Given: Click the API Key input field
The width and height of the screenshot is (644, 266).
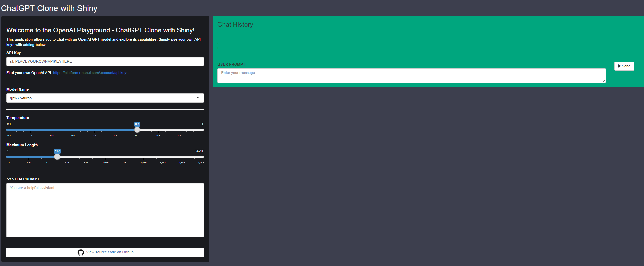Looking at the screenshot, I should coord(105,61).
